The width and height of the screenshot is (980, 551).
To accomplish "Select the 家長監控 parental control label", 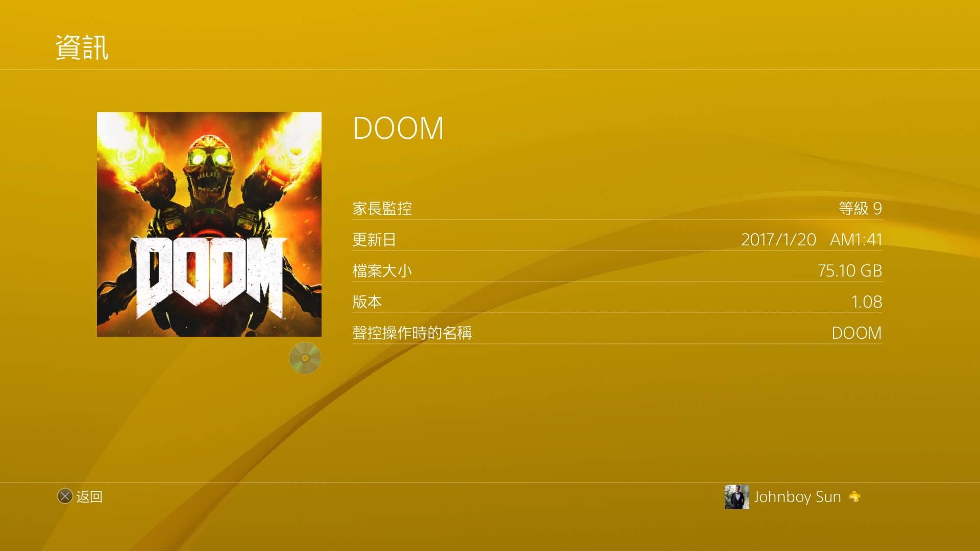I will point(382,208).
